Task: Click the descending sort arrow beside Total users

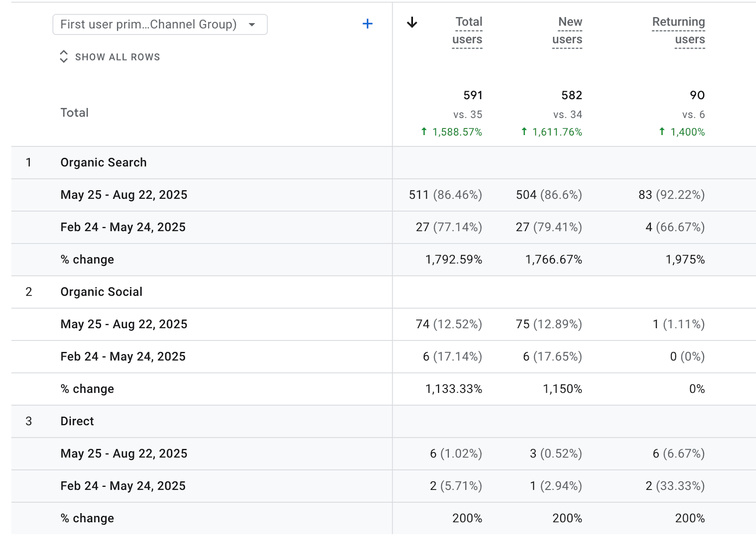Action: (x=412, y=22)
